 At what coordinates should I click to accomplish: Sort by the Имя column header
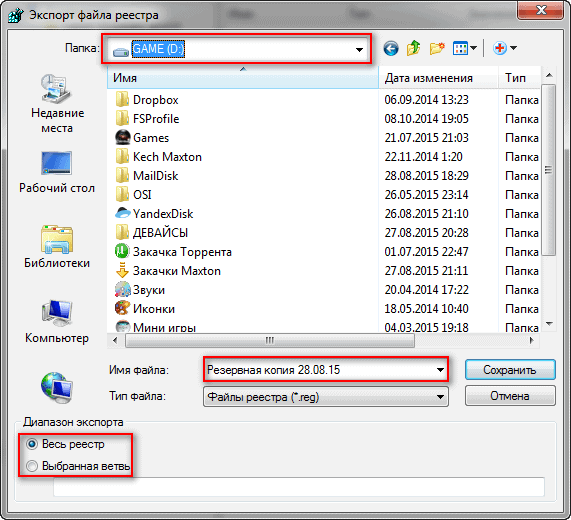pyautogui.click(x=243, y=78)
